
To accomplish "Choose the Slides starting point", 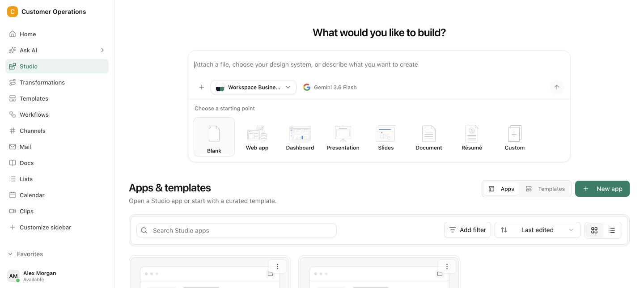I will click(386, 137).
